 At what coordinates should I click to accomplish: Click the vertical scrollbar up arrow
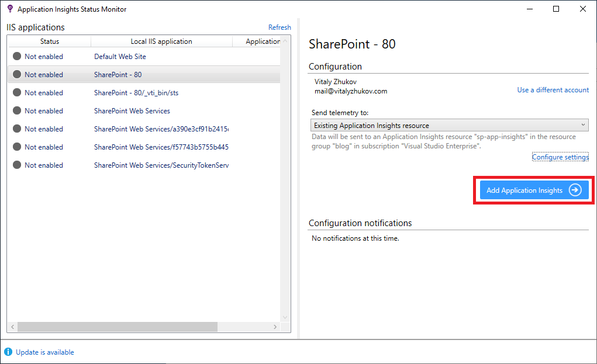(285, 41)
